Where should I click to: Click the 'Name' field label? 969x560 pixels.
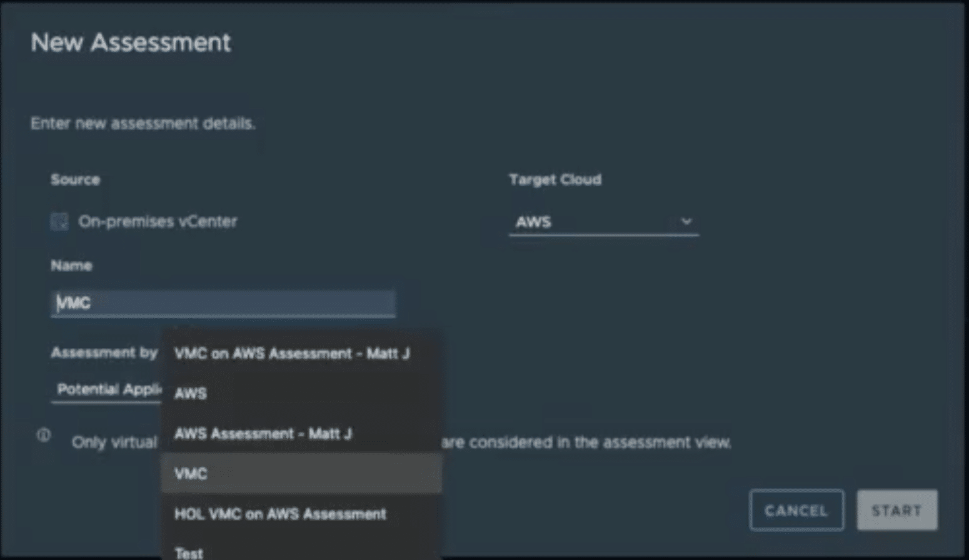click(x=71, y=266)
